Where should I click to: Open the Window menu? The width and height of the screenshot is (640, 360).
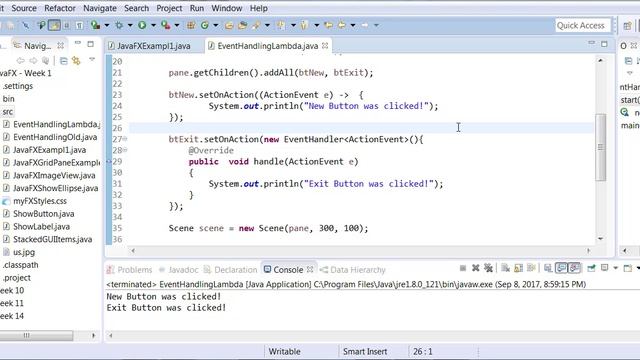pos(227,8)
